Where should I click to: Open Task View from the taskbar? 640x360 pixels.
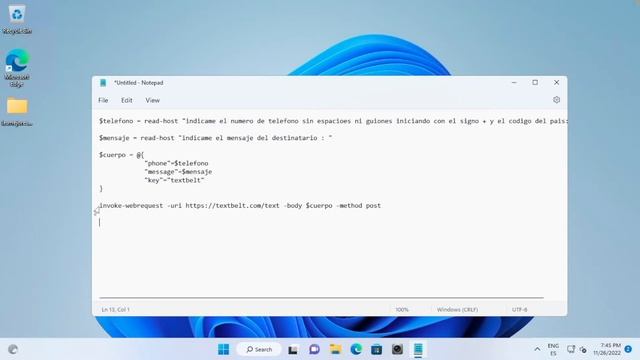point(293,349)
